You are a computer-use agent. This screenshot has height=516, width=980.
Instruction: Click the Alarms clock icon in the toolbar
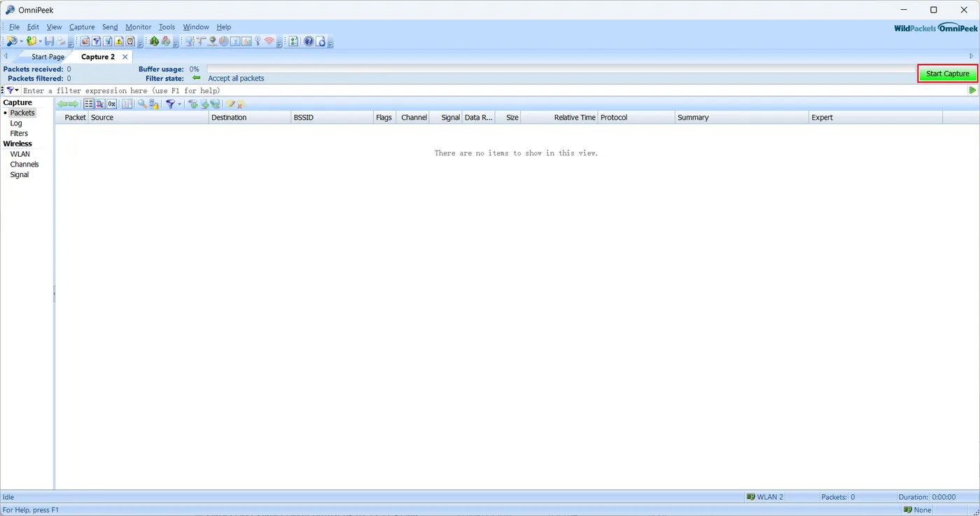[130, 41]
